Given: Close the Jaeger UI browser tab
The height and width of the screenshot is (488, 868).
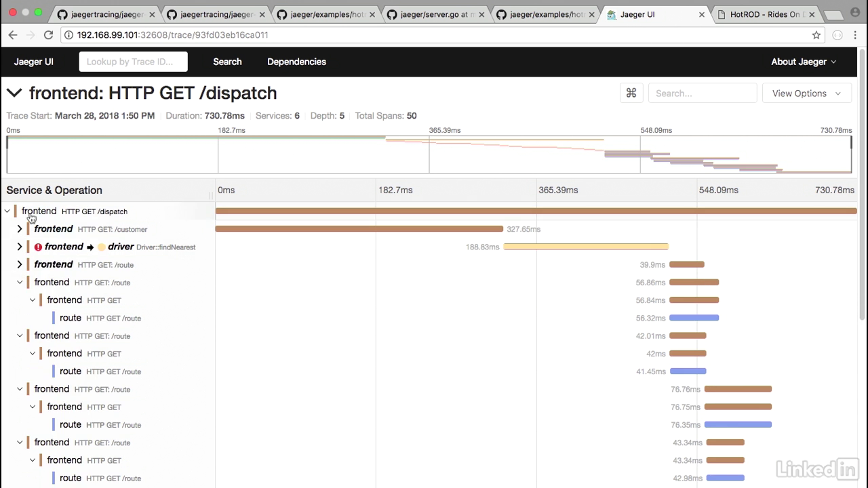Looking at the screenshot, I should [x=702, y=14].
